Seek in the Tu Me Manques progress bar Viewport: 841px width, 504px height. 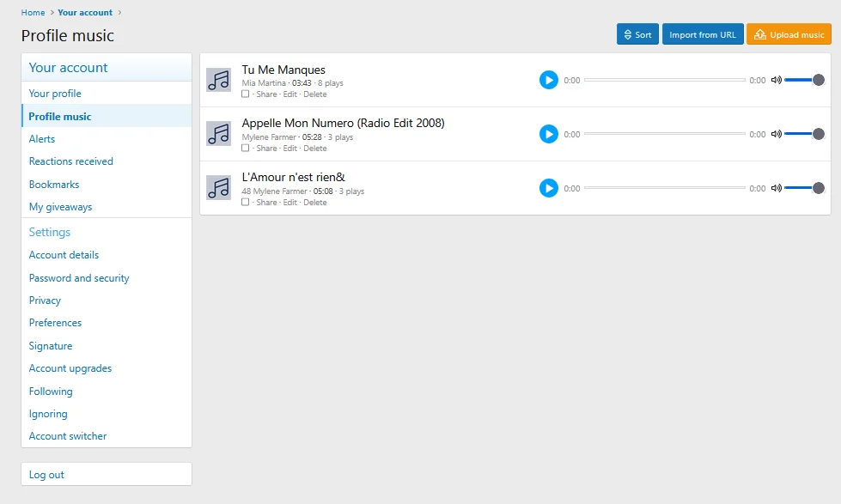tap(665, 80)
